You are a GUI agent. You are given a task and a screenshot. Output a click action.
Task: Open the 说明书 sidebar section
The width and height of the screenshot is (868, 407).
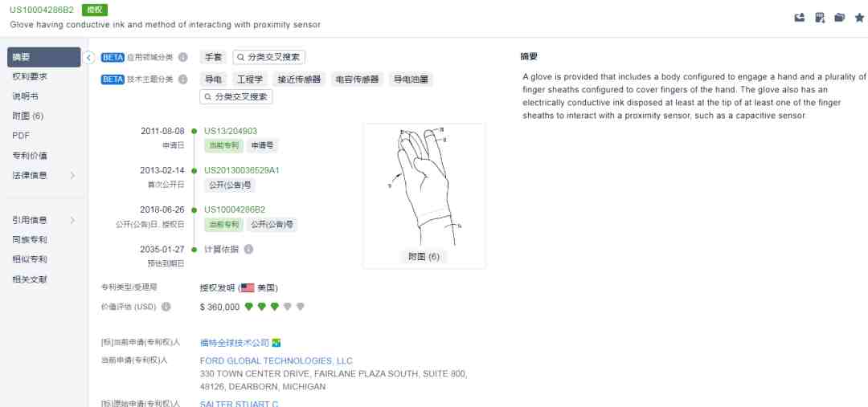43,96
